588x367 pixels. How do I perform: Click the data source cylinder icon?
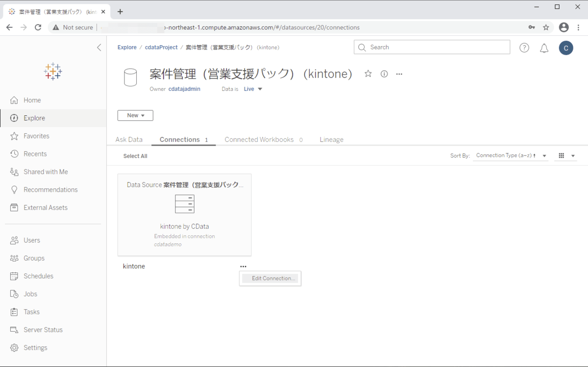click(x=130, y=78)
